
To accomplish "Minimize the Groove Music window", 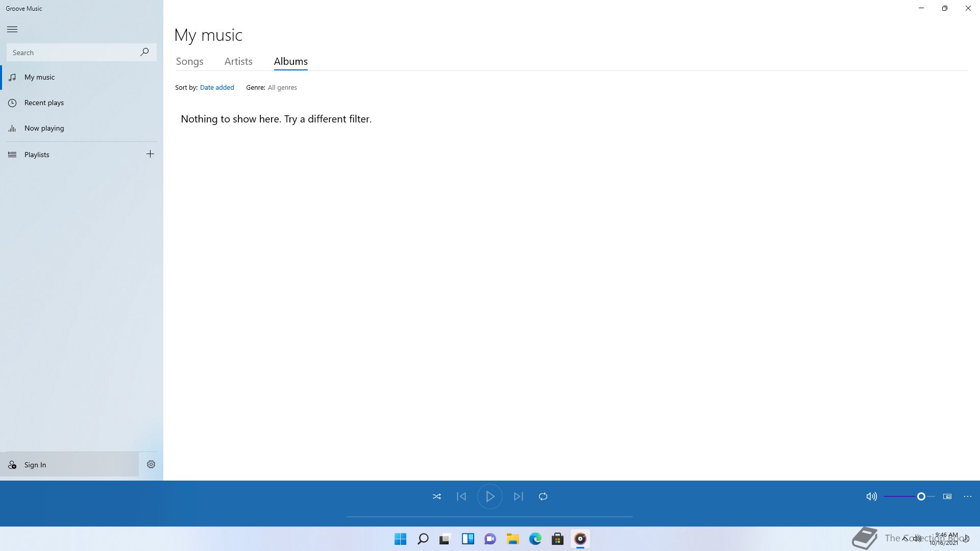I will 921,8.
